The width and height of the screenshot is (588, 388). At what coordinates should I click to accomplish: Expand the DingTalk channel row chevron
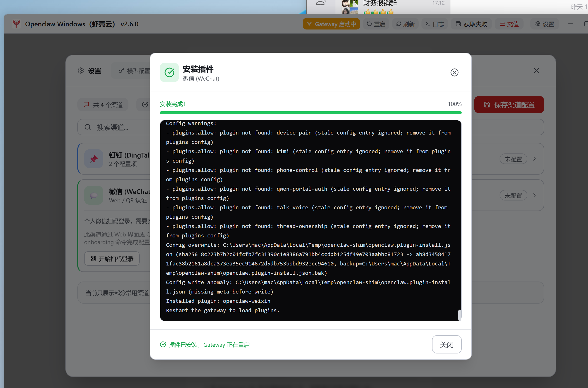[534, 159]
